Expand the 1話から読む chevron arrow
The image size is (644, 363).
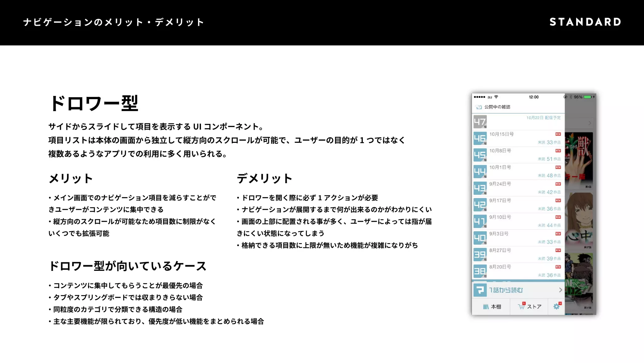coord(560,290)
